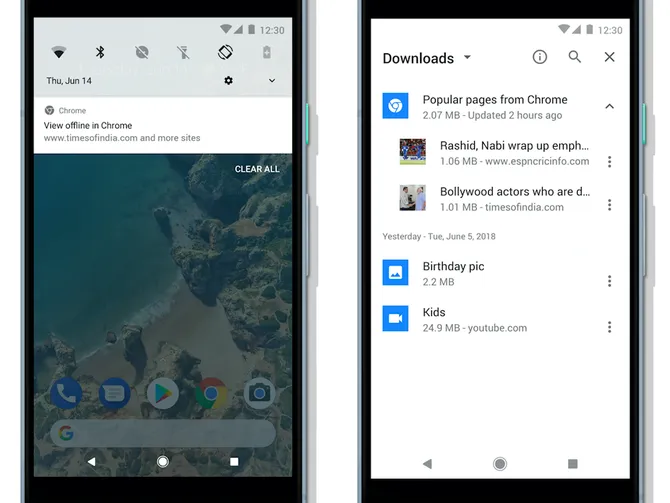670x503 pixels.
Task: Open the Kids video download
Action: click(500, 319)
